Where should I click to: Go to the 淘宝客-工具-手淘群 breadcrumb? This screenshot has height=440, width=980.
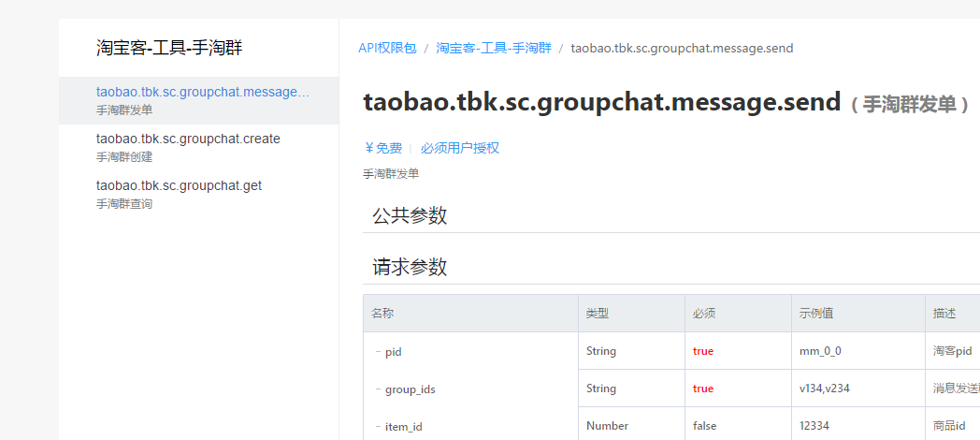(x=494, y=48)
